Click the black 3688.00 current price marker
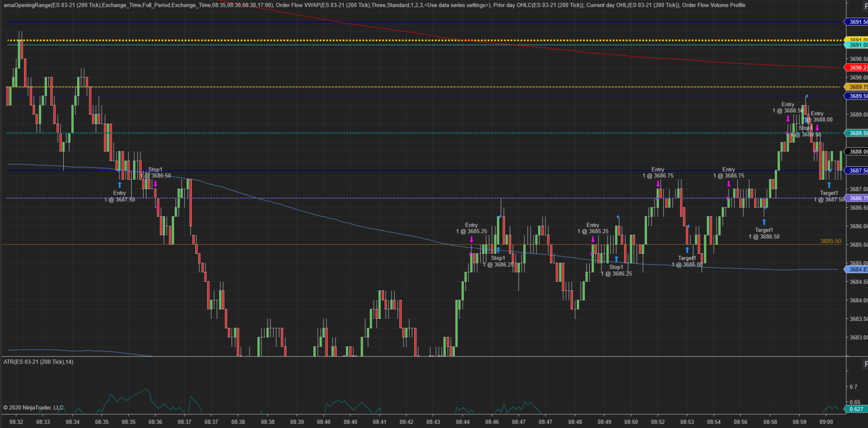 (857, 152)
